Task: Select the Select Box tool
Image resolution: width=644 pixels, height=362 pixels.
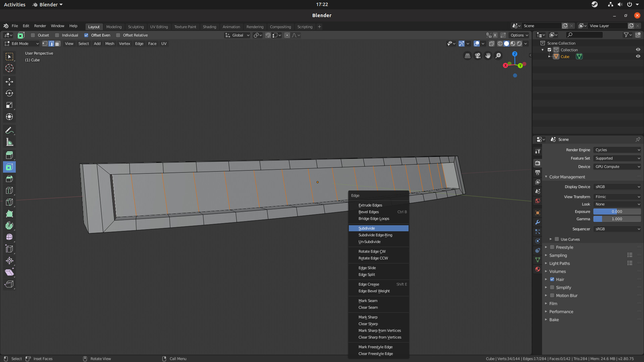Action: click(x=9, y=57)
